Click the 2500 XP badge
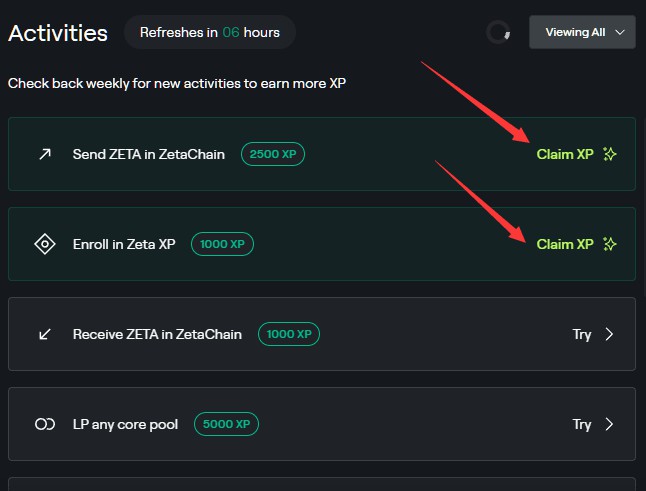Image resolution: width=646 pixels, height=491 pixels. point(273,154)
